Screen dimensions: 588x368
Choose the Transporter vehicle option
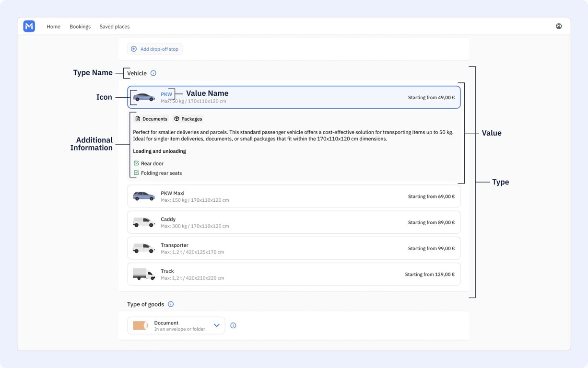[x=294, y=248]
